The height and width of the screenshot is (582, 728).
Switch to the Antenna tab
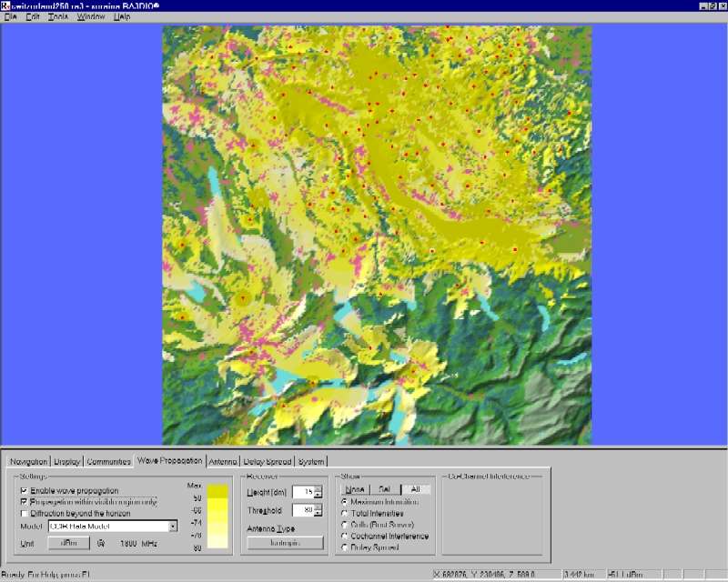[x=223, y=461]
